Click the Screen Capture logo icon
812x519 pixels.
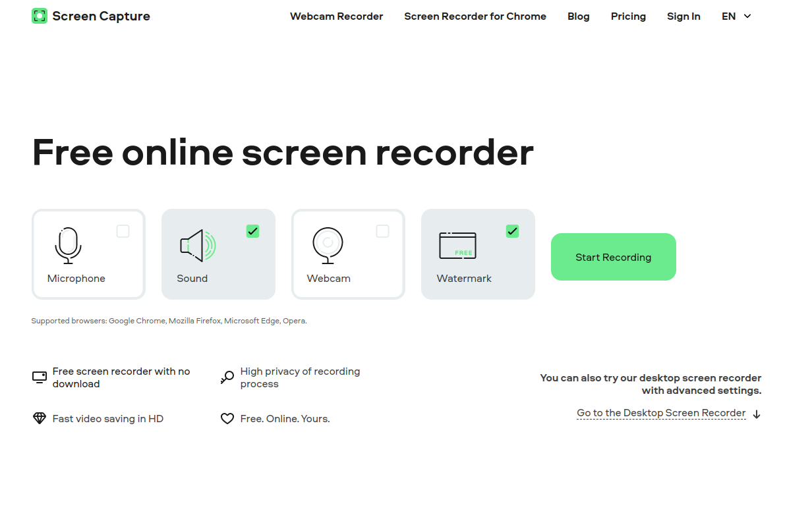tap(40, 15)
